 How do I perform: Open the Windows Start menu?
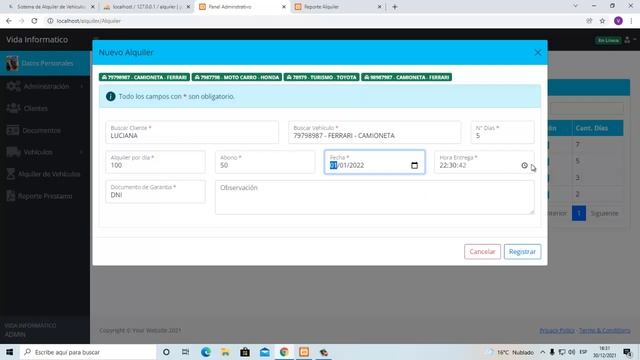click(x=9, y=352)
